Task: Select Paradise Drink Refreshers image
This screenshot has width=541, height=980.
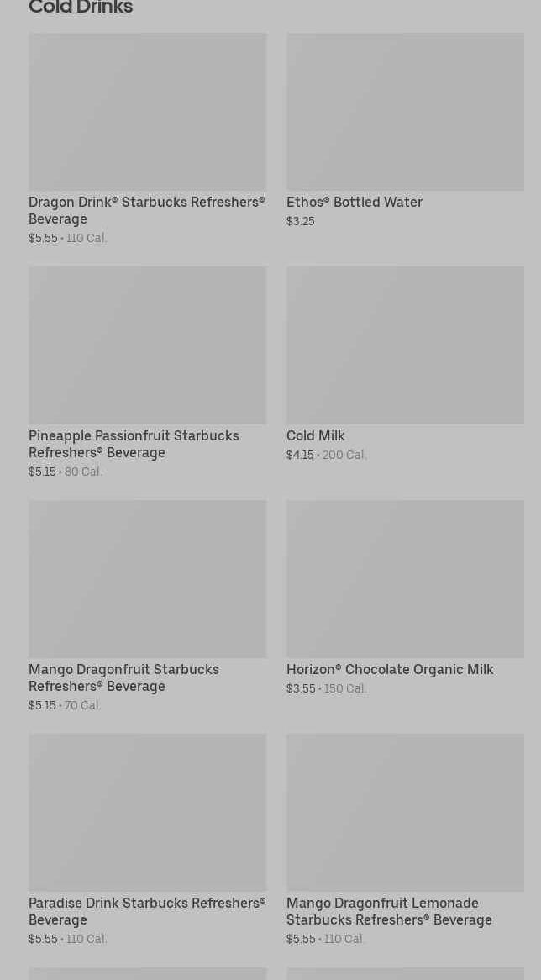Action: pyautogui.click(x=147, y=813)
